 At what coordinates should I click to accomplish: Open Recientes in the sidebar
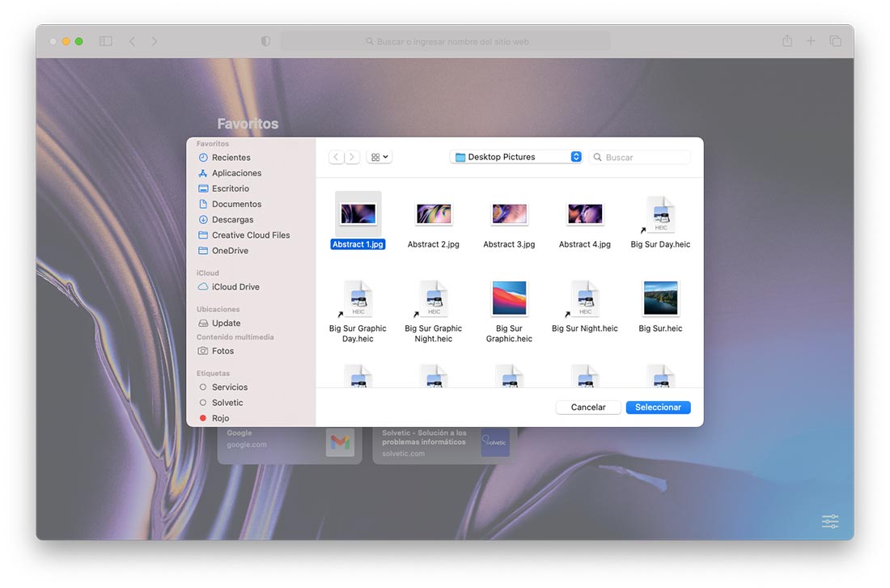point(224,157)
